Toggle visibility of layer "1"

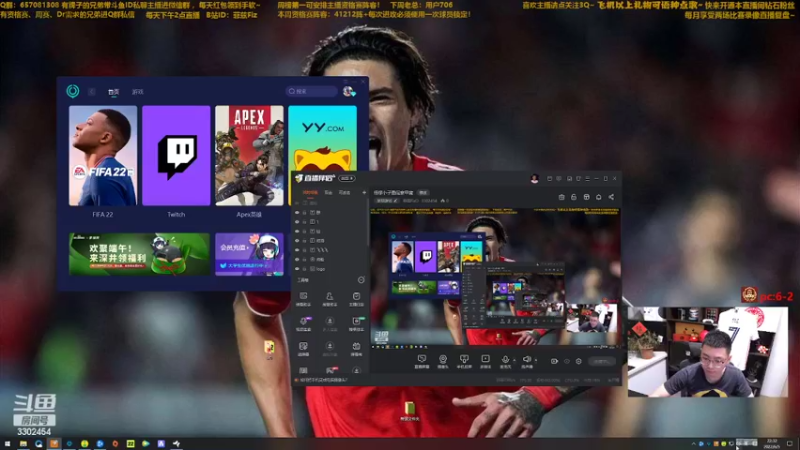(x=297, y=222)
